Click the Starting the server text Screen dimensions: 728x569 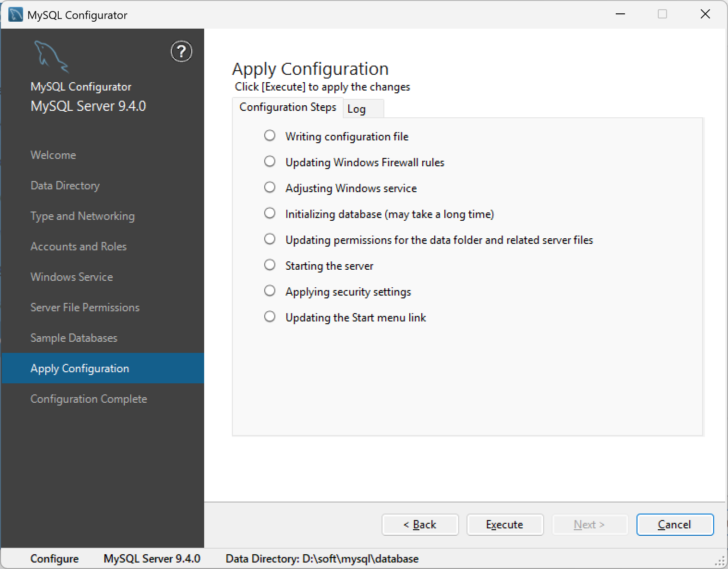[329, 266]
